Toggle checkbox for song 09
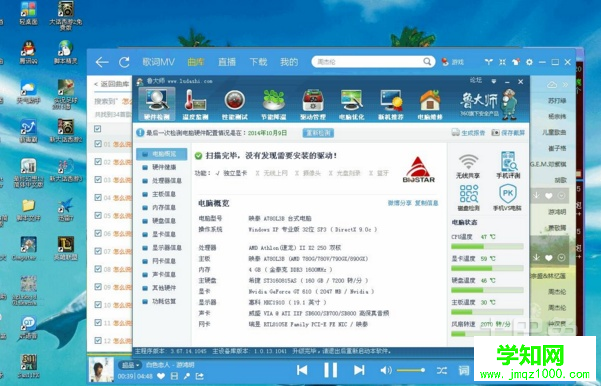Viewport: 601px width, 386px height. 98,287
